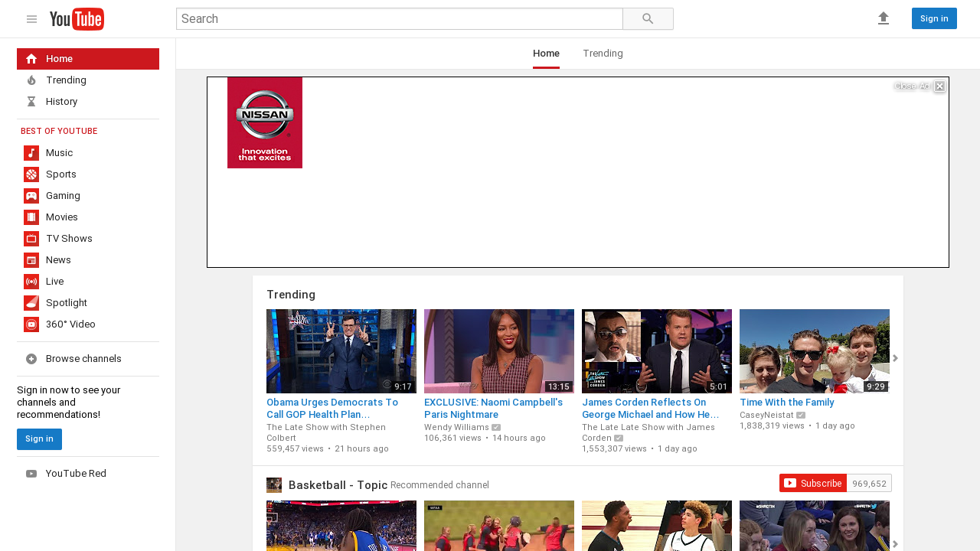Open Spotlight in sidebar

pyautogui.click(x=88, y=303)
